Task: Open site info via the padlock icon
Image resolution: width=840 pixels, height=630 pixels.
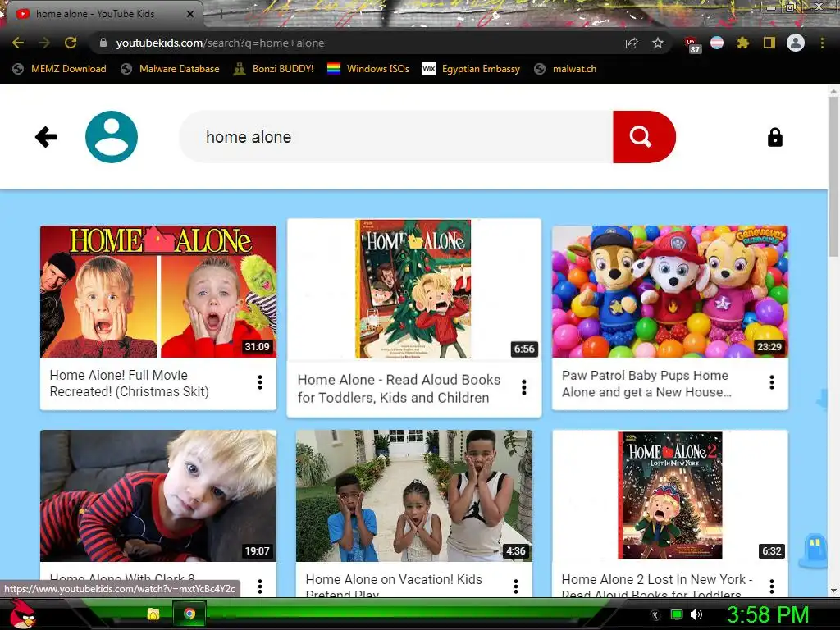Action: (x=103, y=43)
